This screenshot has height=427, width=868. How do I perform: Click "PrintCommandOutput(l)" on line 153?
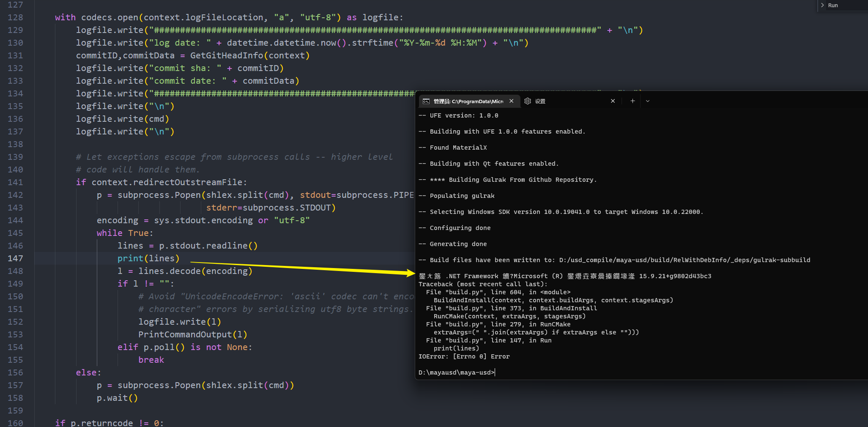tap(193, 334)
